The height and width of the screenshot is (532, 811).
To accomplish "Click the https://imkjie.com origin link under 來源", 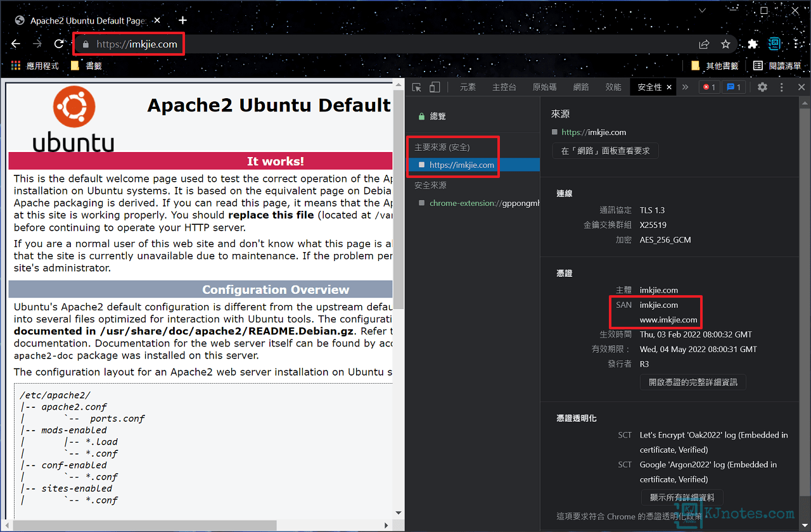I will pyautogui.click(x=594, y=132).
